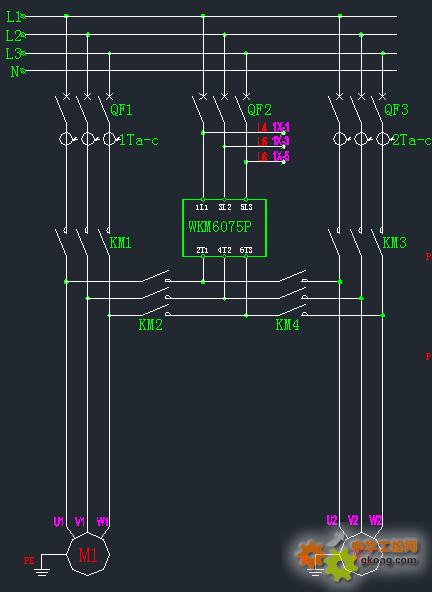Select the WKM6075P soft starter block
The image size is (432, 592).
(x=224, y=228)
